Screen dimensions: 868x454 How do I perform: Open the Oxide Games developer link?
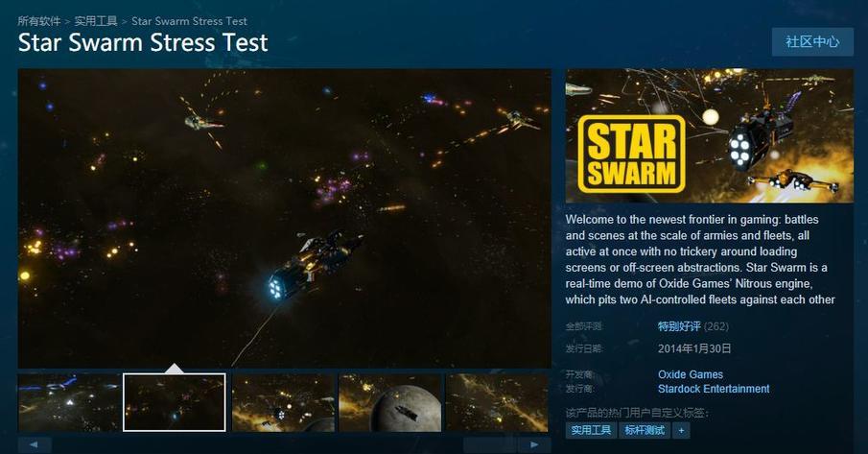coord(691,374)
